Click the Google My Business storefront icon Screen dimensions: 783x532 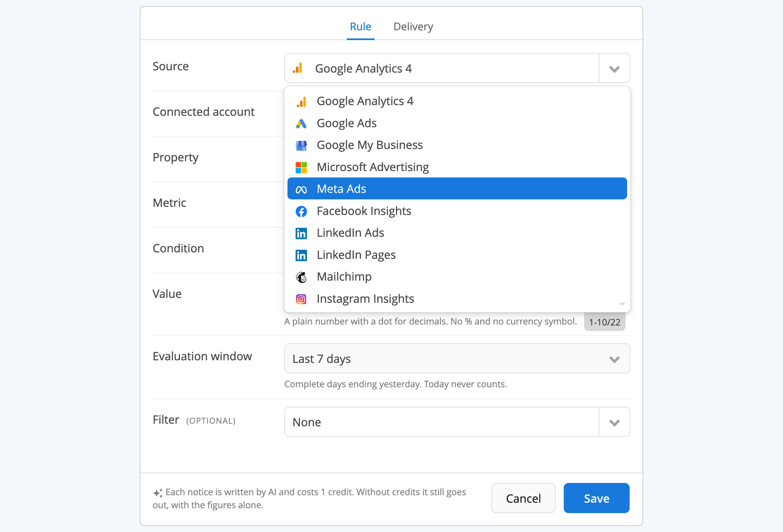(301, 146)
